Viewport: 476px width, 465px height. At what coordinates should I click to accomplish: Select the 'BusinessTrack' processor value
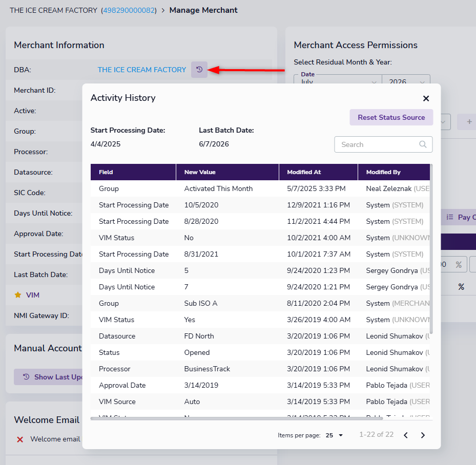(207, 369)
